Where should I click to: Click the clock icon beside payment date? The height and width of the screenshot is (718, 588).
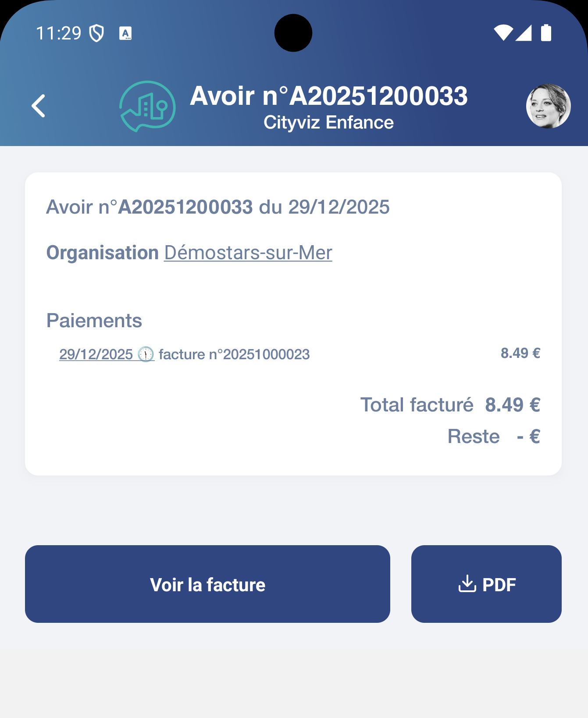pos(146,354)
